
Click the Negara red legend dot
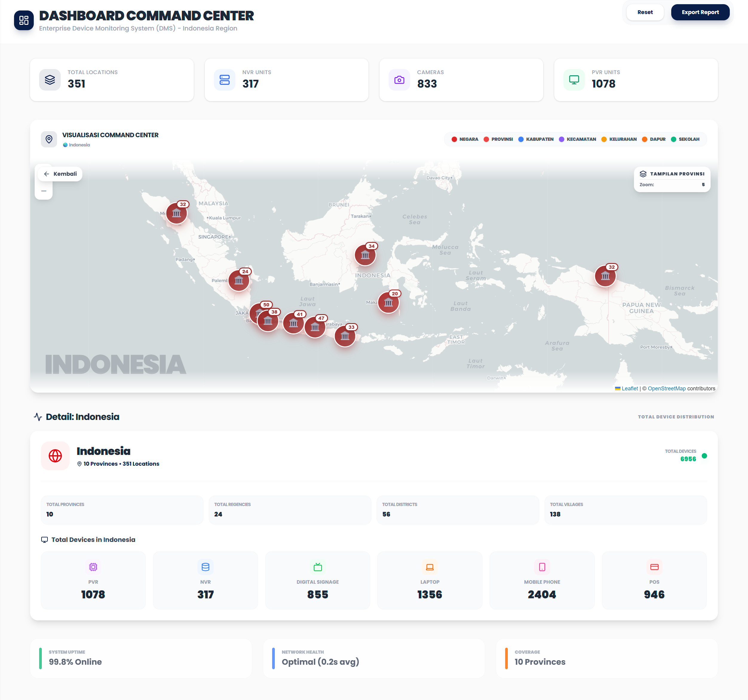tap(454, 139)
